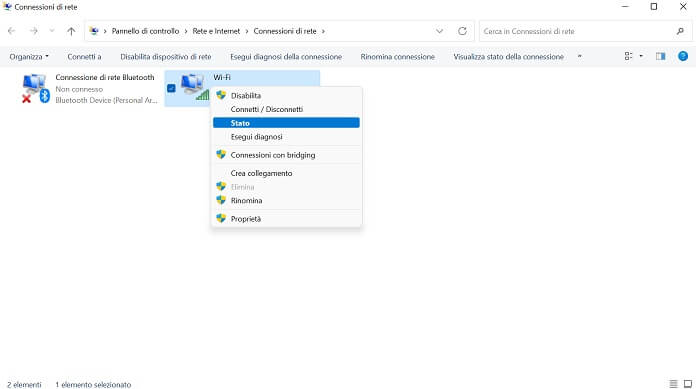696x389 pixels.
Task: Click 1 elemento selezionato status text
Action: point(93,385)
